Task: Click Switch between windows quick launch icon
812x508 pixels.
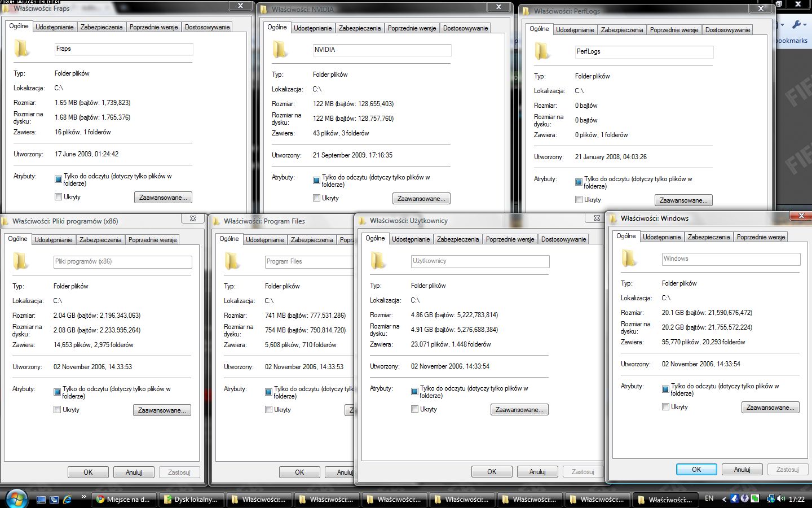Action: pos(54,500)
